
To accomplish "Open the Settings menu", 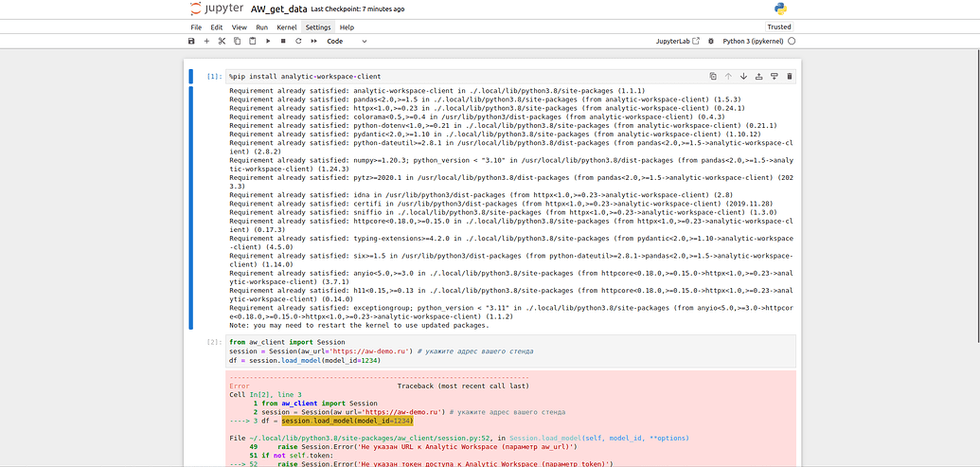I will click(318, 27).
